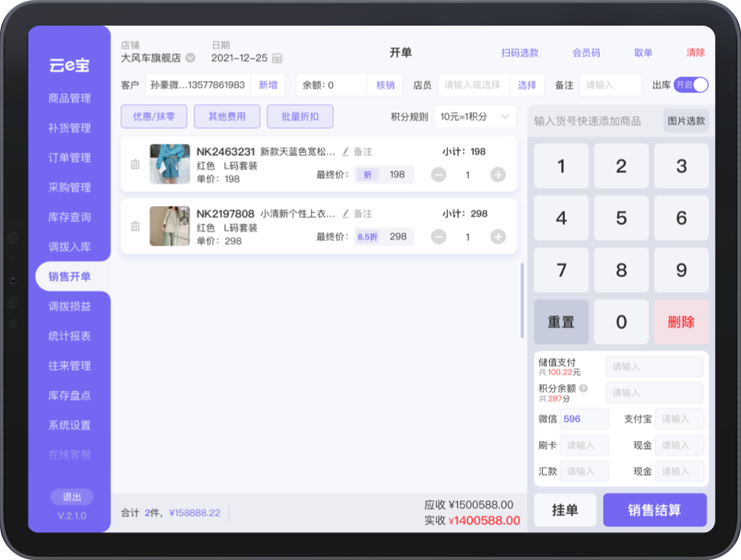This screenshot has height=560, width=741.
Task: Click the red 删除 keypad button
Action: 681,322
